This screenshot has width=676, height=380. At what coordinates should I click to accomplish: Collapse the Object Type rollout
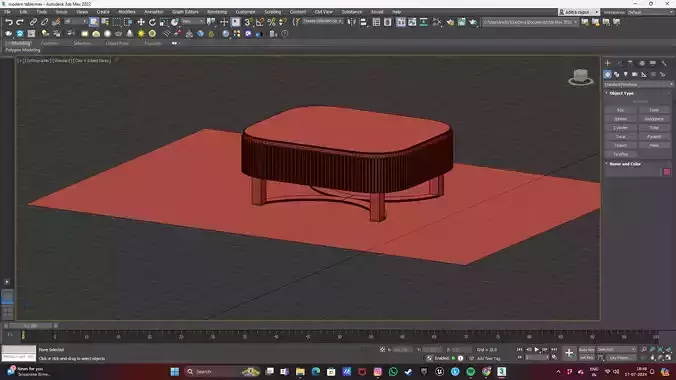[x=621, y=93]
